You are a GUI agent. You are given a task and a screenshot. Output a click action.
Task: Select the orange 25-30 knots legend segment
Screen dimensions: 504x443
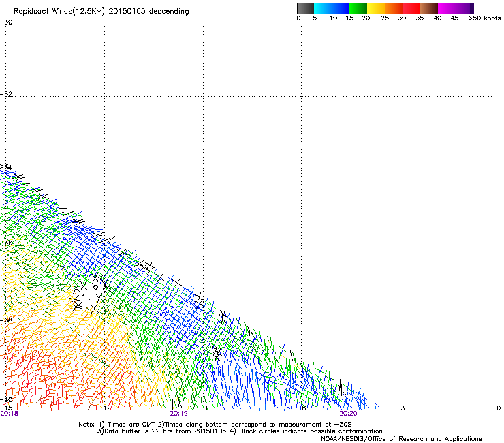[394, 8]
